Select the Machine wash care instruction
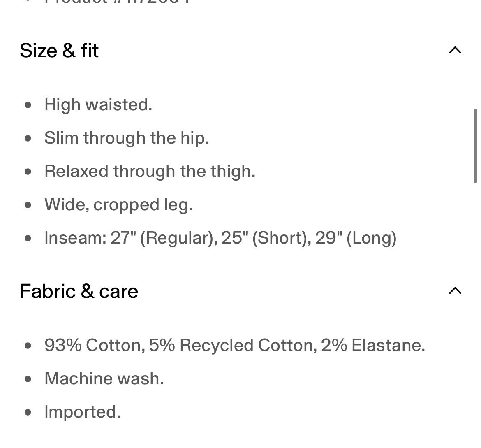This screenshot has width=481, height=448. click(x=104, y=378)
